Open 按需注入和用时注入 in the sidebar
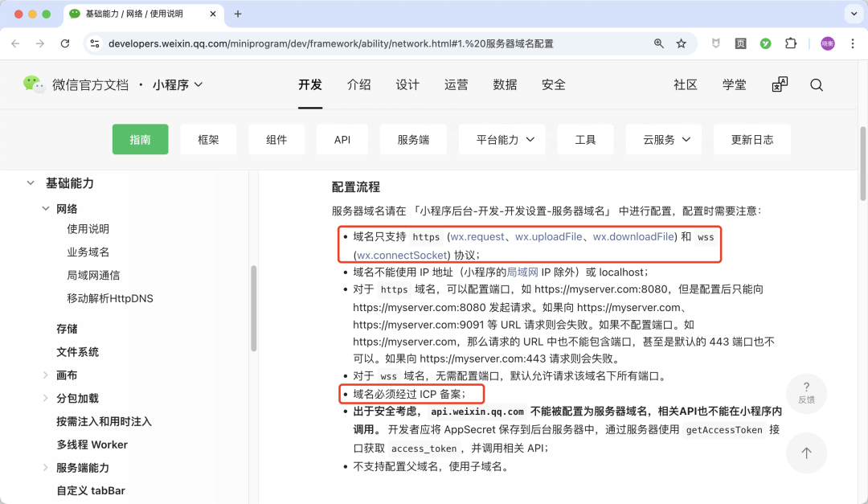Image resolution: width=868 pixels, height=504 pixels. point(104,421)
